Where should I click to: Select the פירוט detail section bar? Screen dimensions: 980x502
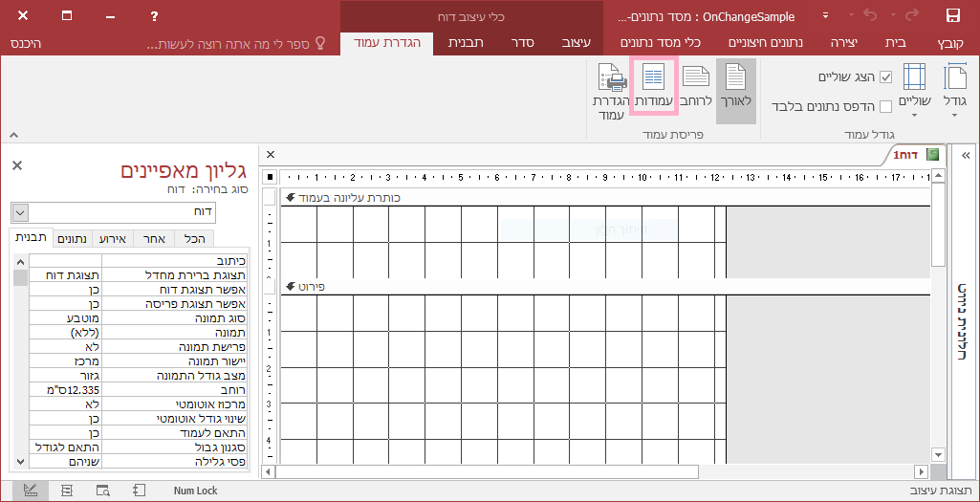click(x=605, y=287)
